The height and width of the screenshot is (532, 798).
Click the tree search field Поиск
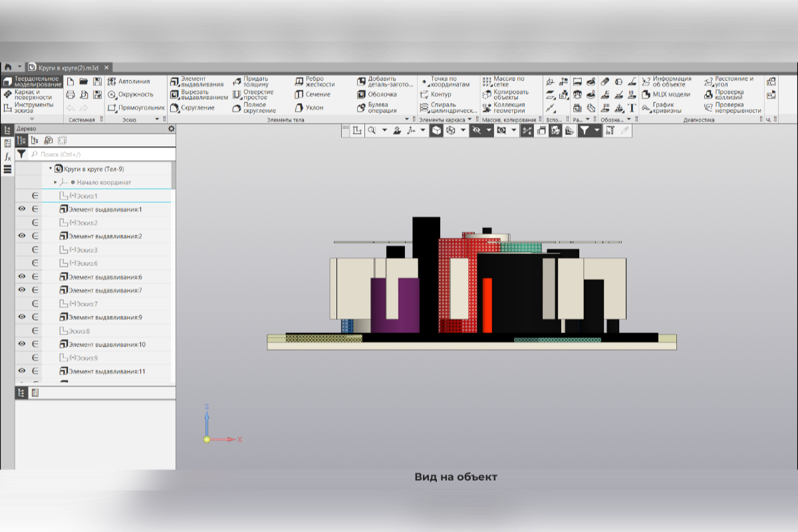click(x=100, y=154)
